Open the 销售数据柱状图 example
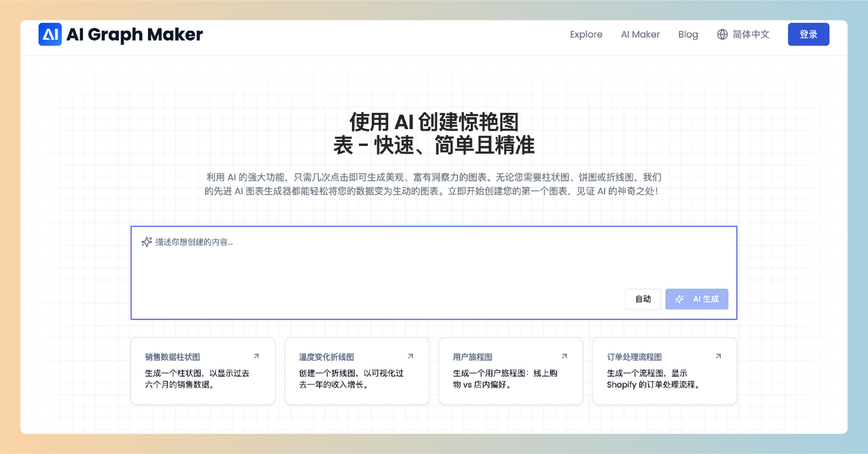The image size is (868, 454). 203,371
